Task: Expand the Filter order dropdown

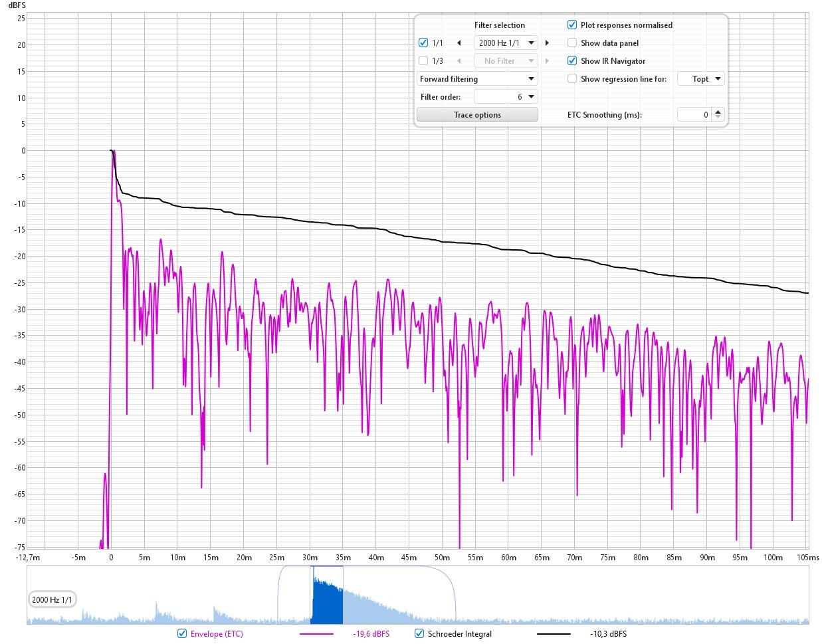Action: (x=505, y=97)
